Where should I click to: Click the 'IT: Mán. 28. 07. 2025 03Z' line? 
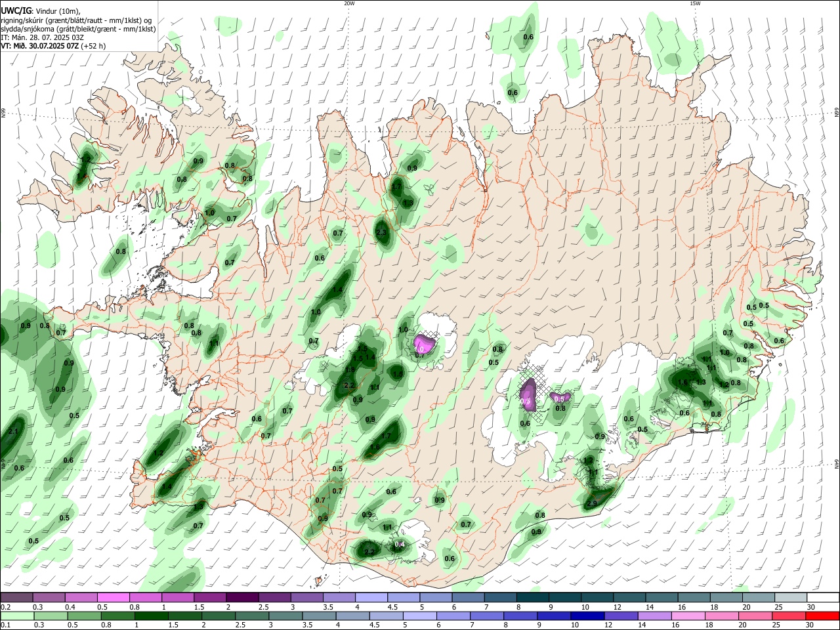coord(41,37)
